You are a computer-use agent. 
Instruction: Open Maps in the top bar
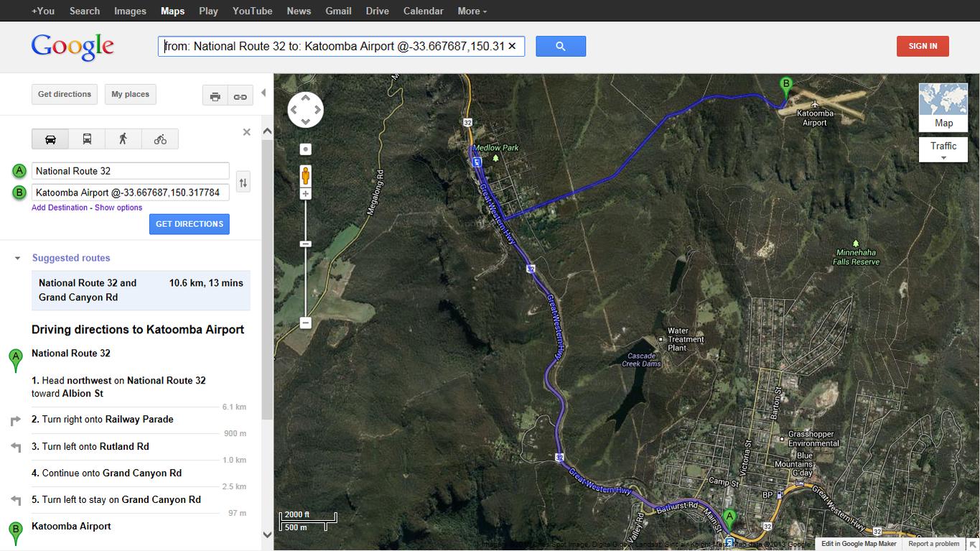point(172,11)
